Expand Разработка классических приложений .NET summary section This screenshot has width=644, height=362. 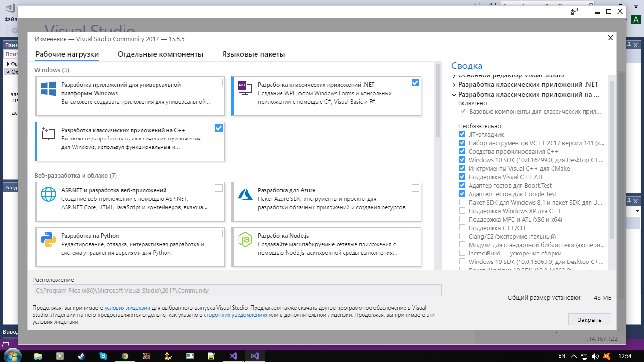[454, 85]
